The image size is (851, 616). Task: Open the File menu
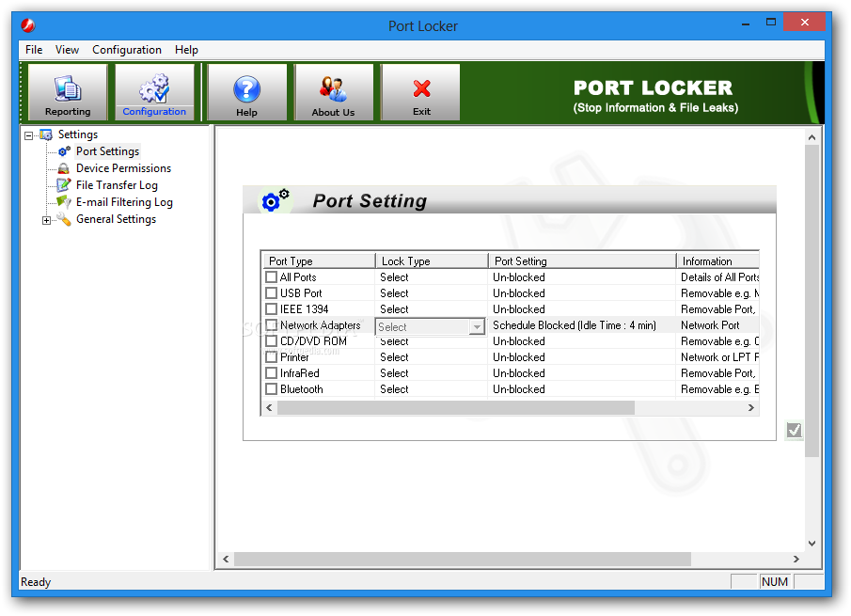point(33,50)
